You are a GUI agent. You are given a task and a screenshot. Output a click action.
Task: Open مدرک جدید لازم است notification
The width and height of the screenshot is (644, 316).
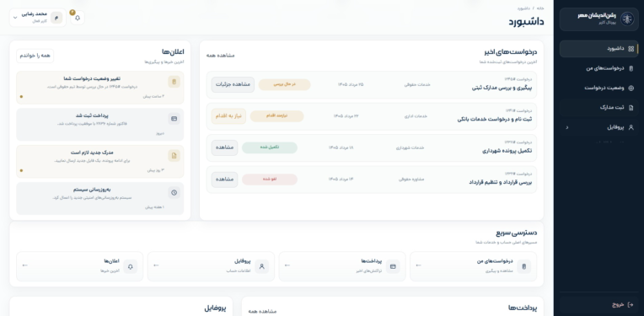click(x=99, y=161)
